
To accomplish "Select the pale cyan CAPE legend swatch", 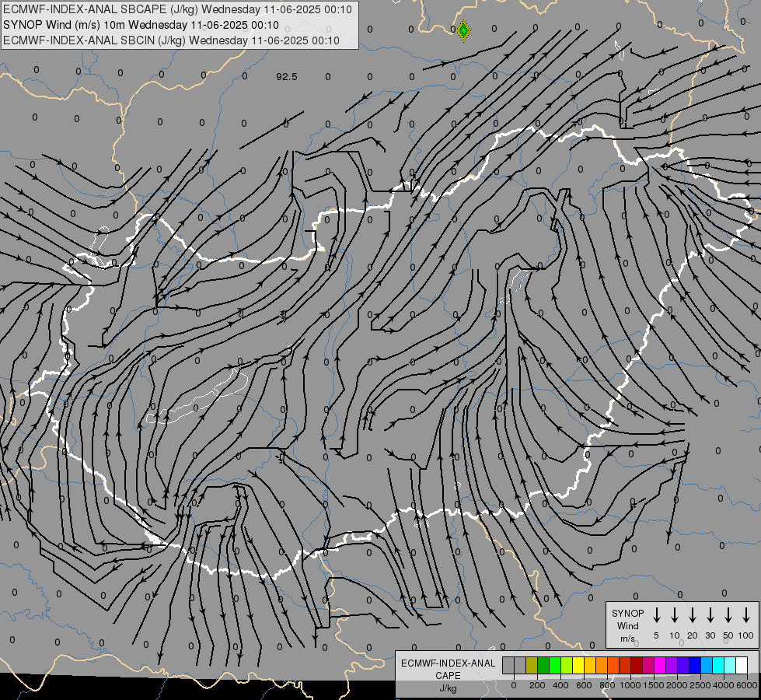I will pyautogui.click(x=730, y=665).
